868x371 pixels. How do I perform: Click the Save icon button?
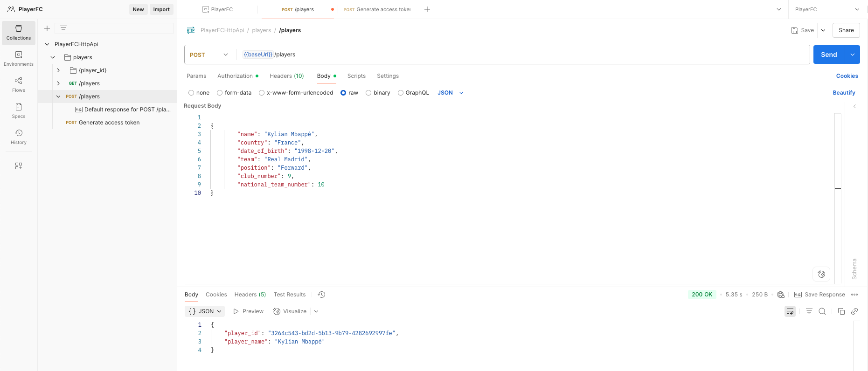pyautogui.click(x=803, y=30)
